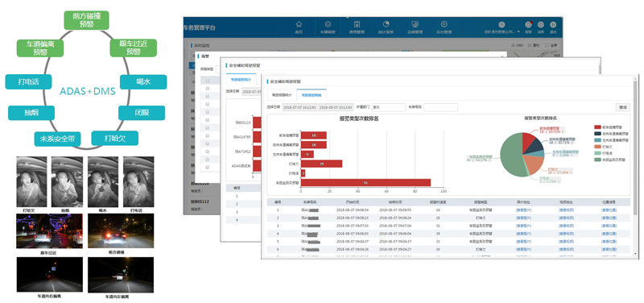644x303 pixels.
Task: Click the green 跟车过近预警 label
Action: [134, 48]
